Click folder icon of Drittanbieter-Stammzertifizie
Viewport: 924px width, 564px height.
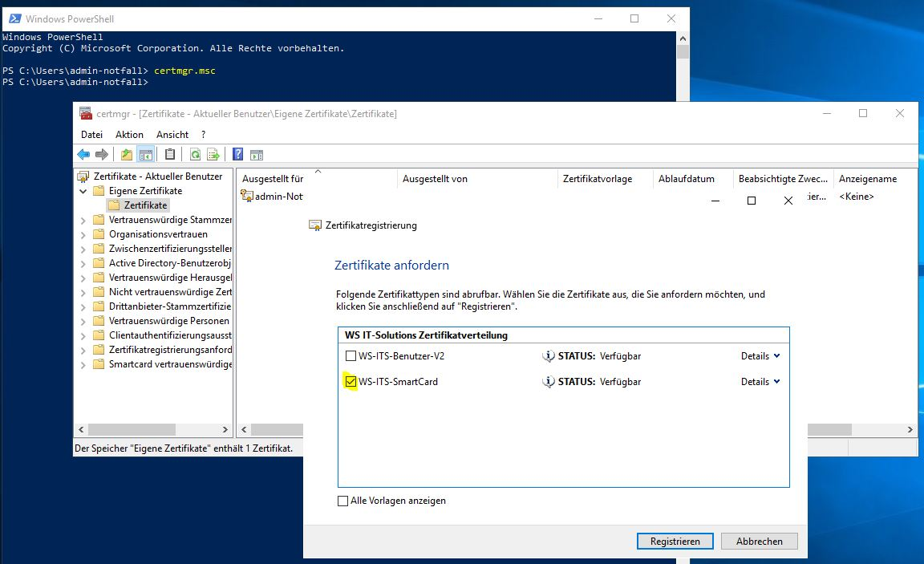tap(99, 306)
